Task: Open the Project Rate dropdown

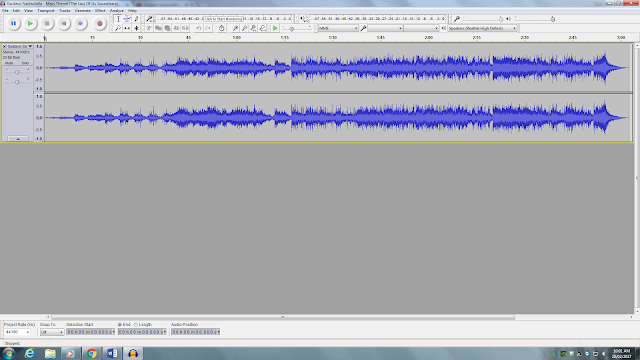Action: pos(17,332)
